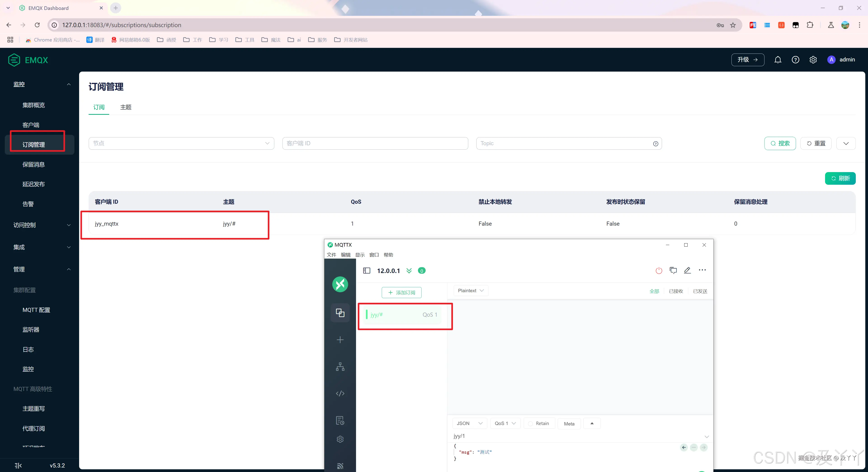The image size is (868, 472).
Task: Open the MQTTX log icon in sidebar
Action: pyautogui.click(x=340, y=420)
